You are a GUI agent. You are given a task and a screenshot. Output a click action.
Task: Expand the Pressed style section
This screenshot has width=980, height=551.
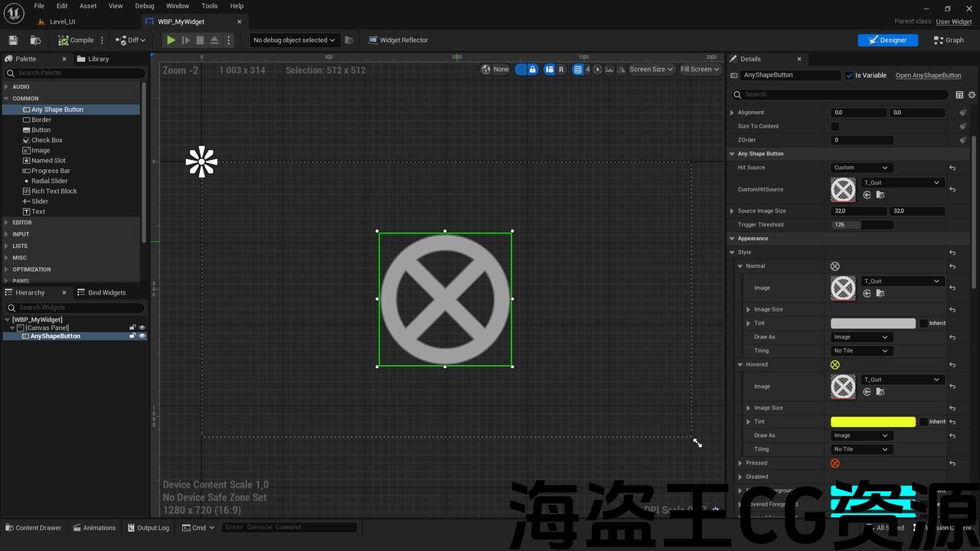click(x=740, y=463)
